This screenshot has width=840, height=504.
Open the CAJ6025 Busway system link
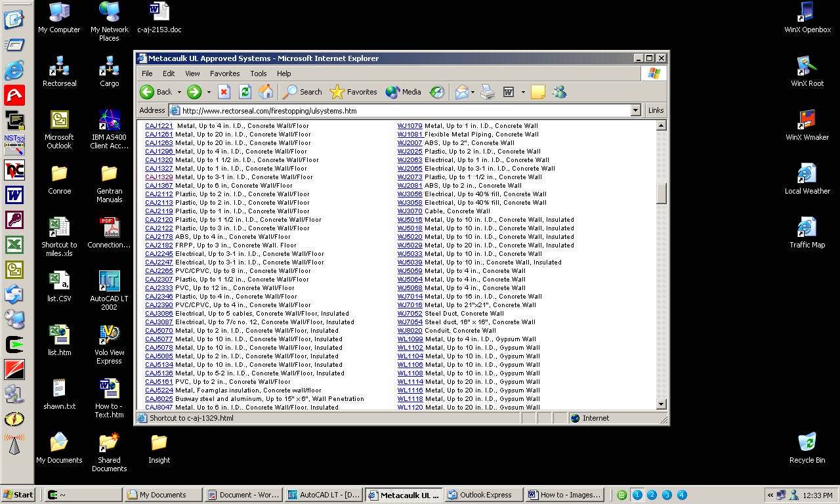click(x=159, y=399)
